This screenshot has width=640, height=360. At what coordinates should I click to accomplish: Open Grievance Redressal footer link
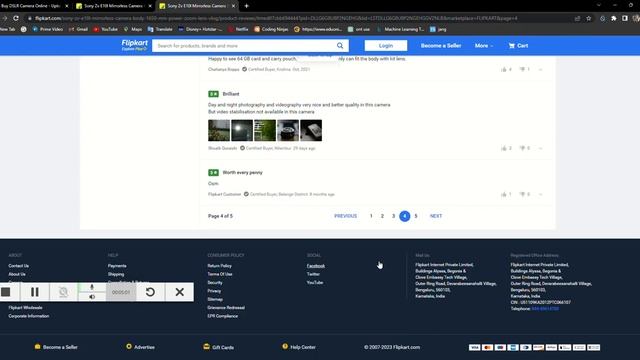(226, 307)
